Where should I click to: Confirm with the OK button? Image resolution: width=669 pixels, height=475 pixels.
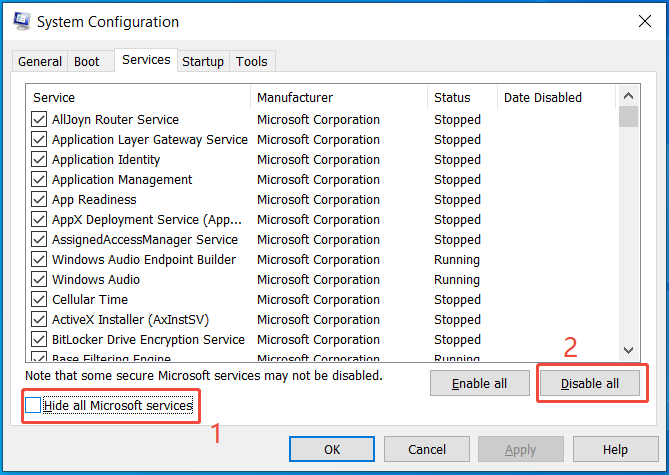tap(332, 450)
